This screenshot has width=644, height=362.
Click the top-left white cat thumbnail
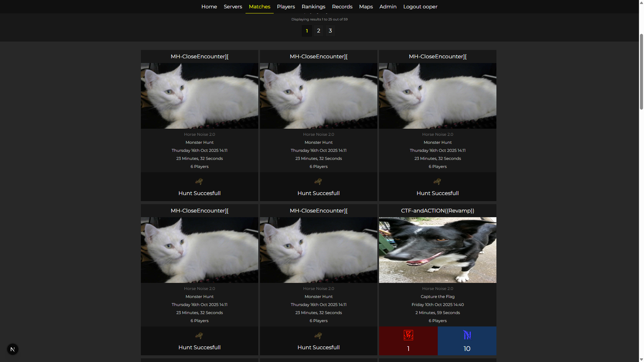(x=199, y=96)
